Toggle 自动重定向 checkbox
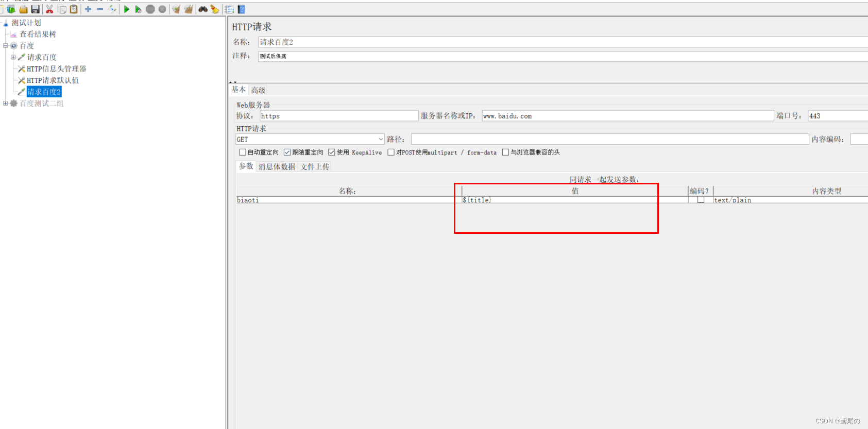The height and width of the screenshot is (429, 868). (243, 152)
